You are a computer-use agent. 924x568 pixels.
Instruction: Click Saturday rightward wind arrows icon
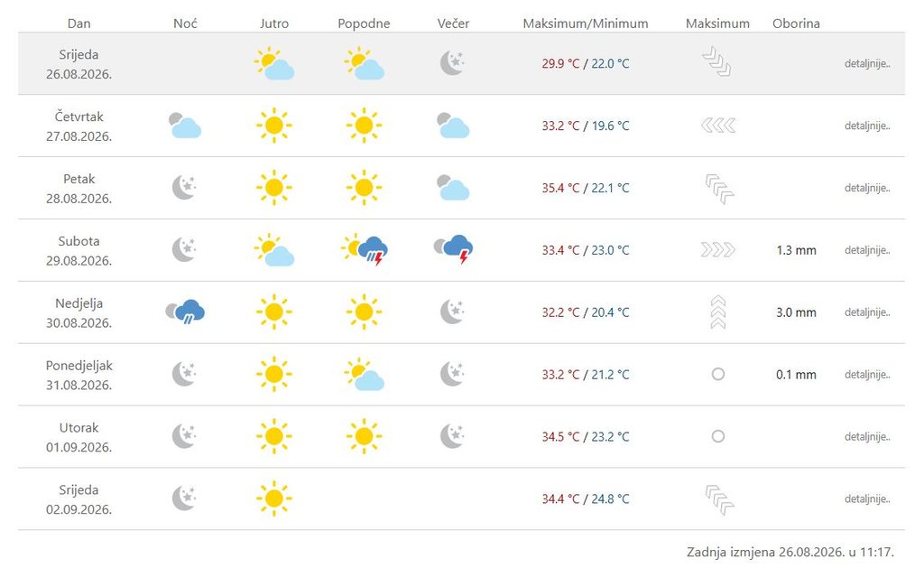coord(717,250)
